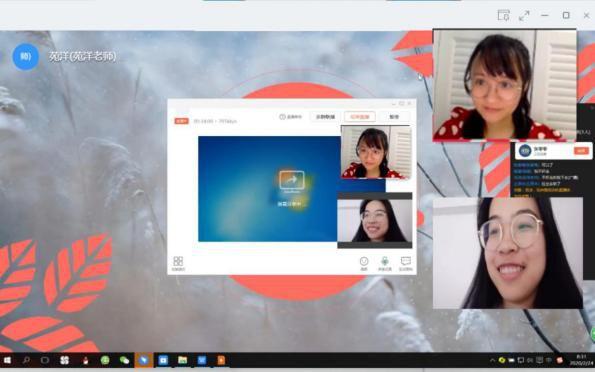595x372 pixels.
Task: Open the four-square grid icon in streaming window
Action: 178,263
